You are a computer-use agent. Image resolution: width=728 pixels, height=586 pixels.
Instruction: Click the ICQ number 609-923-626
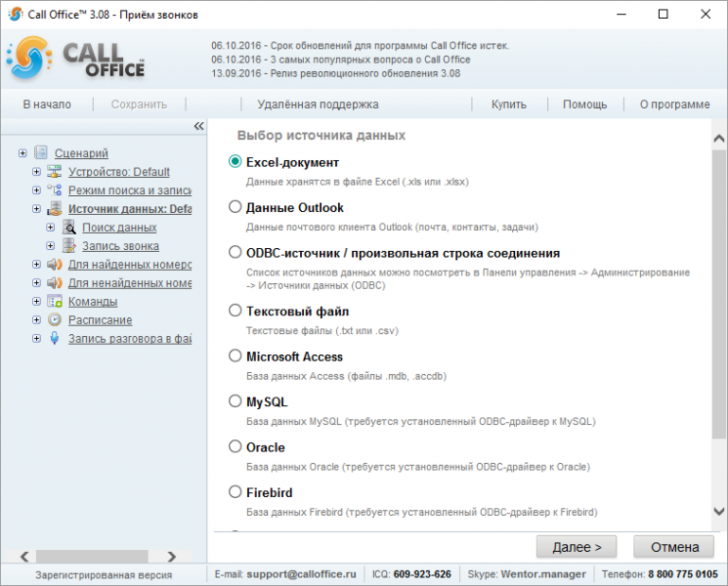pyautogui.click(x=422, y=574)
